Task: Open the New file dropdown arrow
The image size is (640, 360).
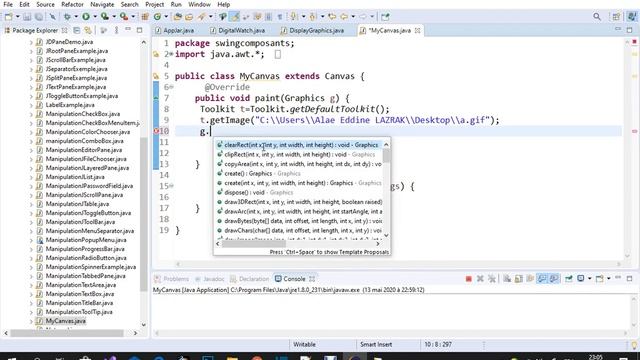Action: 18,17
